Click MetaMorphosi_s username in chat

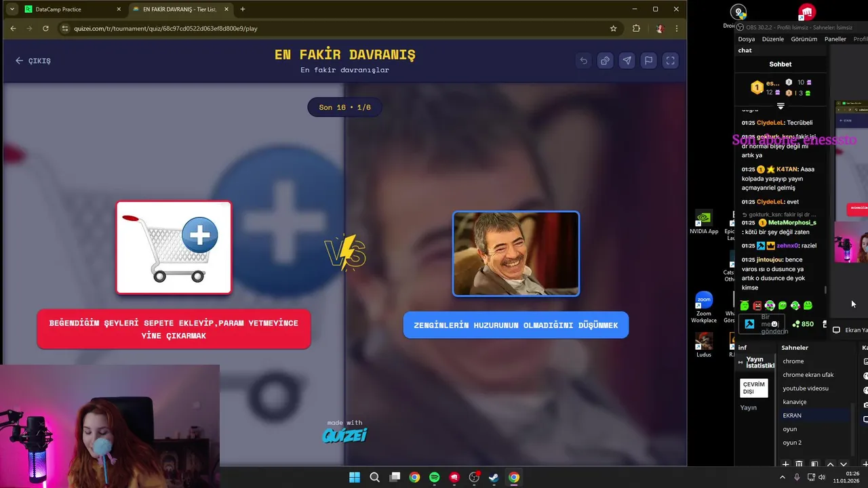tap(792, 222)
